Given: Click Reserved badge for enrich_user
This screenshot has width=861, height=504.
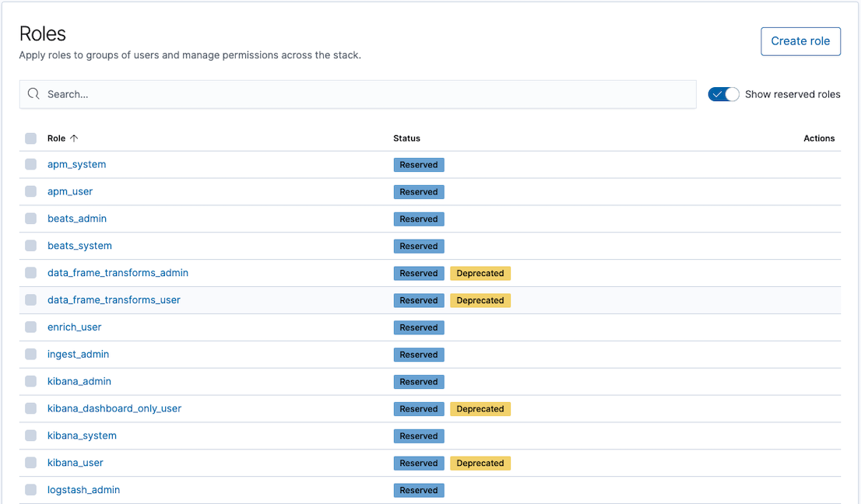Looking at the screenshot, I should point(419,327).
